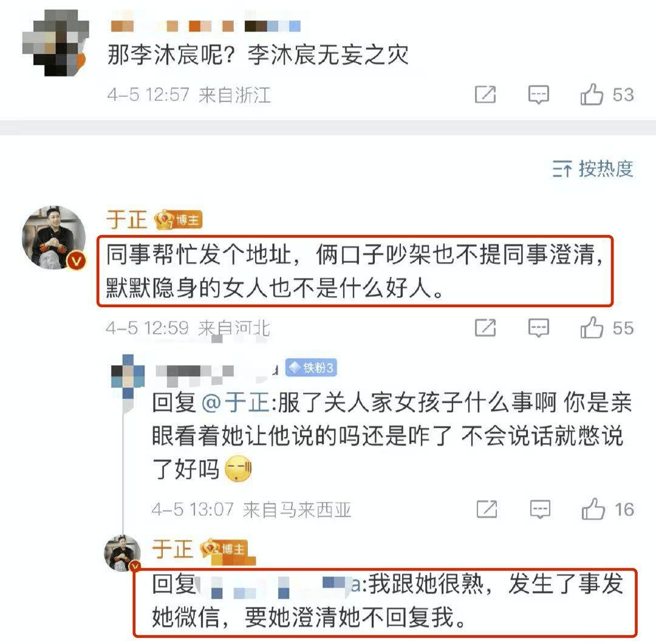Viewport: 656px width, 644px height.
Task: Like the reply with 16 likes
Action: tap(593, 509)
